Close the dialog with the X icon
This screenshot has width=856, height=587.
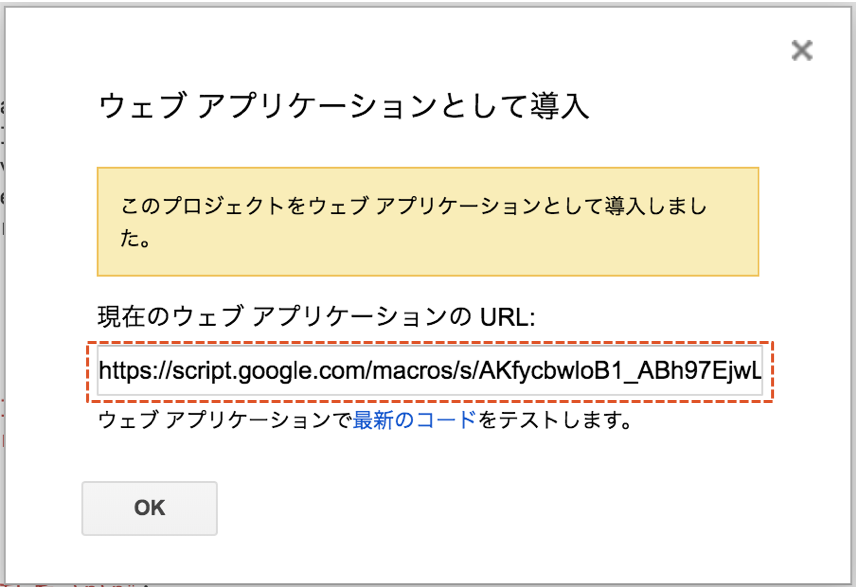(x=801, y=51)
